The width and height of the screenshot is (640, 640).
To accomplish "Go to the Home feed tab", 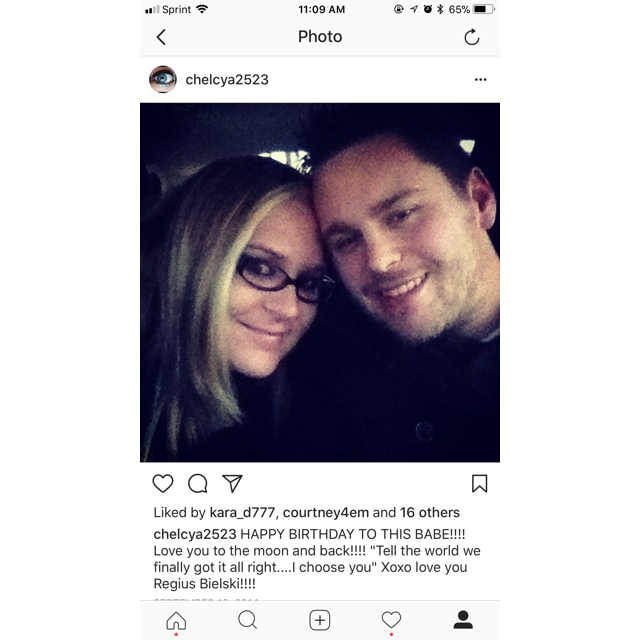I will [176, 620].
